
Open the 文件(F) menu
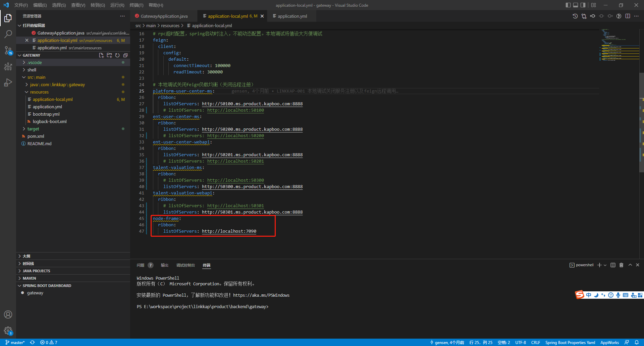pyautogui.click(x=21, y=5)
